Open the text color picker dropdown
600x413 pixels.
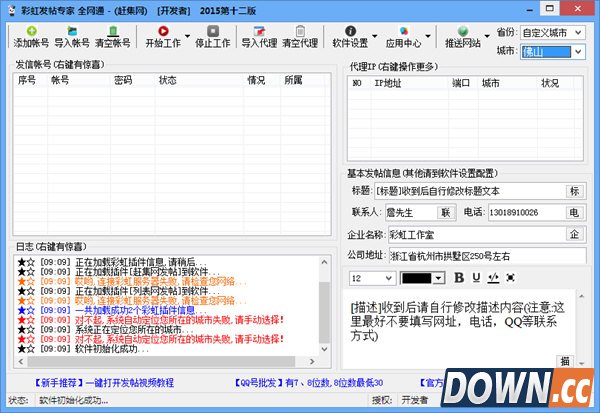coord(439,278)
